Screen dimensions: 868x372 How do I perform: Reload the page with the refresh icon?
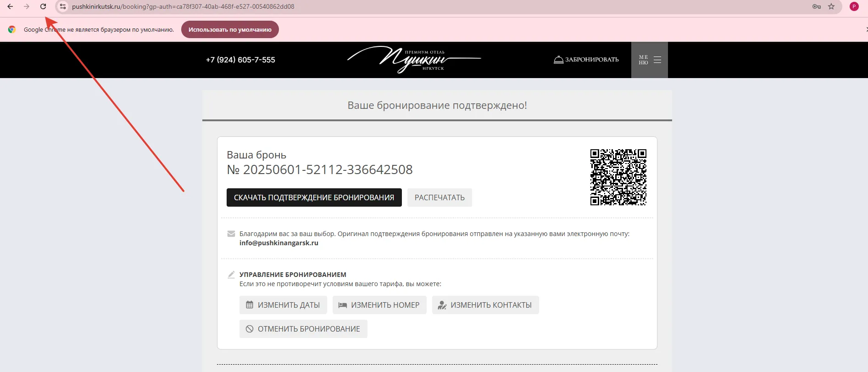43,6
